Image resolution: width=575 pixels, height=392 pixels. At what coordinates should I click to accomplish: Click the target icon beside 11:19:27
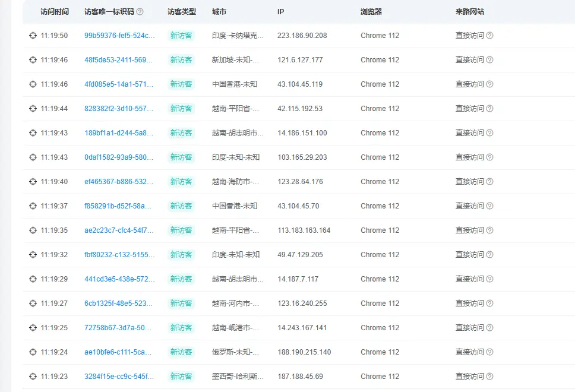(33, 304)
